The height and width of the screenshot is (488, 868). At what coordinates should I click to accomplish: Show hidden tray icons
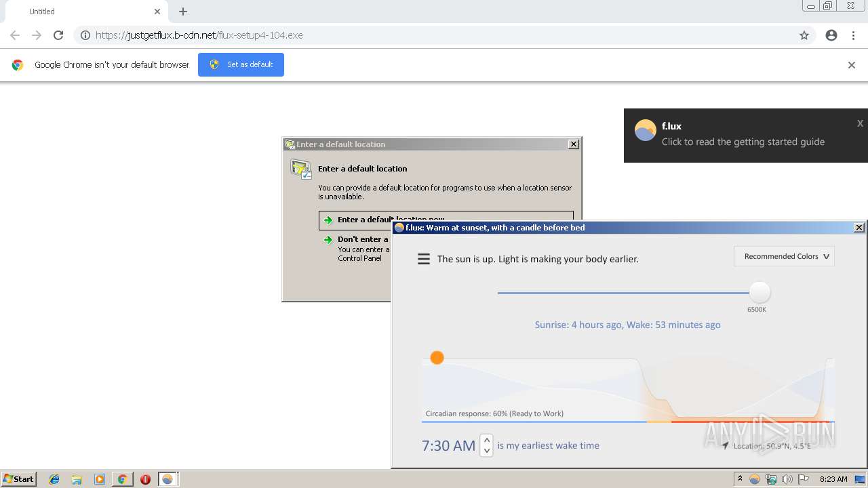coord(740,479)
